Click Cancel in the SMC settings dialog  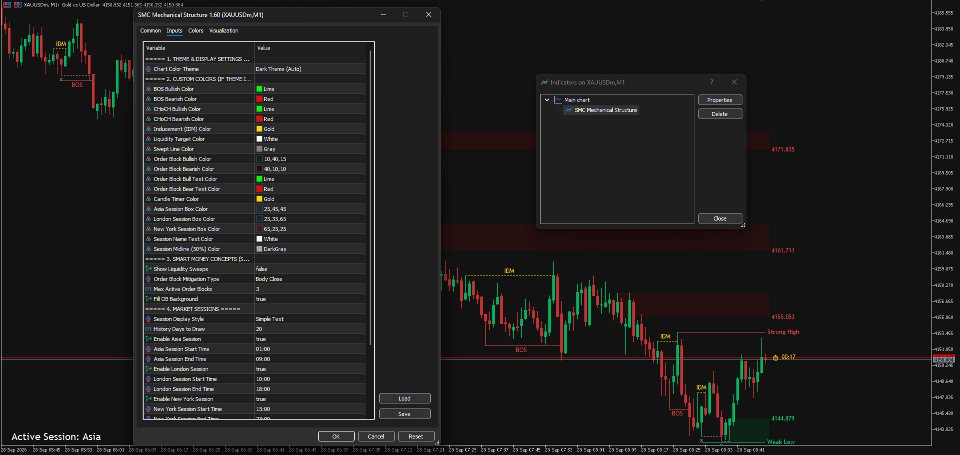pos(376,437)
